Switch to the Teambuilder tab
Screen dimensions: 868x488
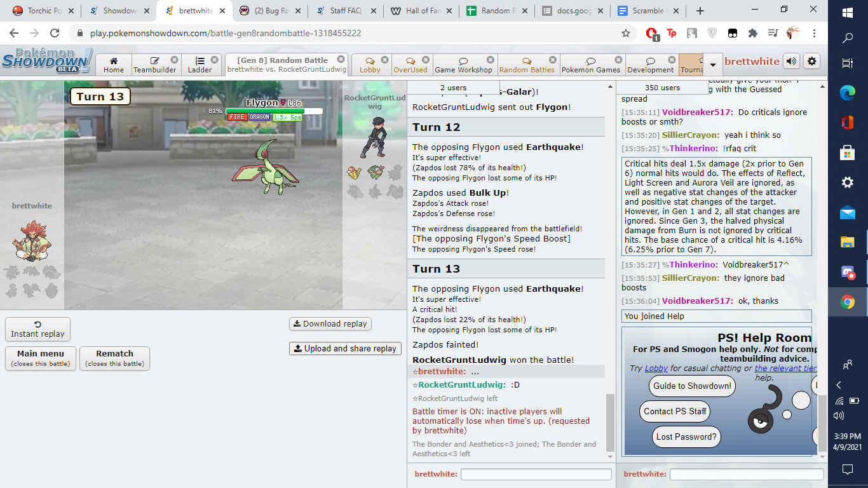(x=156, y=65)
